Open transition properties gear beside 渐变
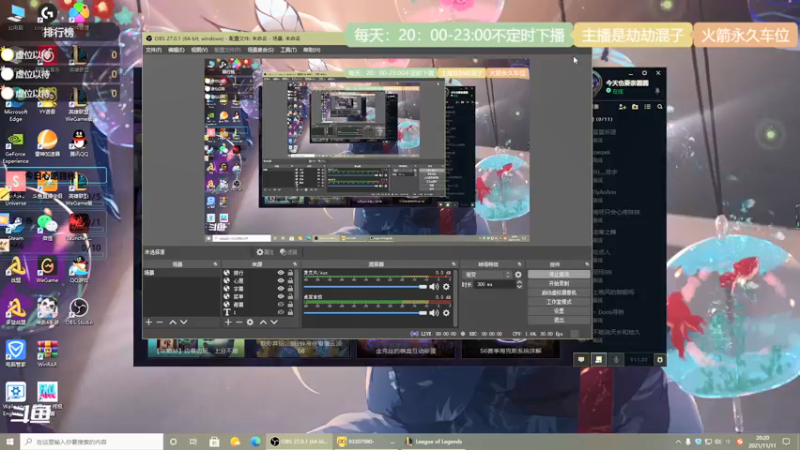Image resolution: width=800 pixels, height=450 pixels. 518,274
